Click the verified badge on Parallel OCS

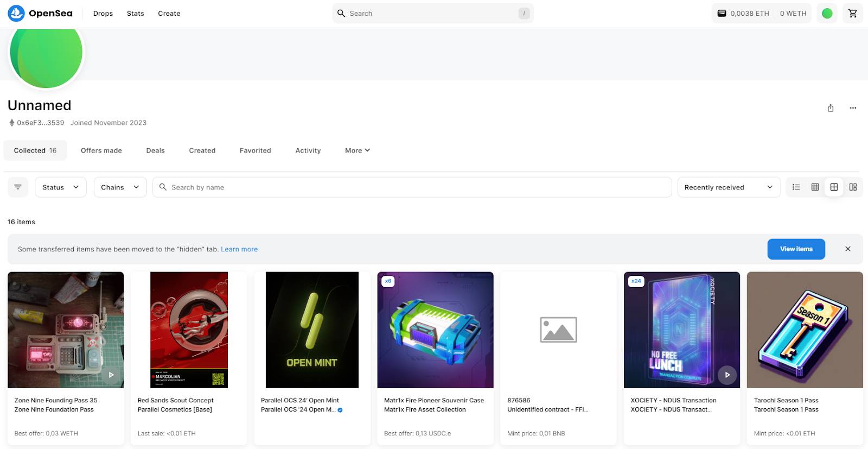340,410
